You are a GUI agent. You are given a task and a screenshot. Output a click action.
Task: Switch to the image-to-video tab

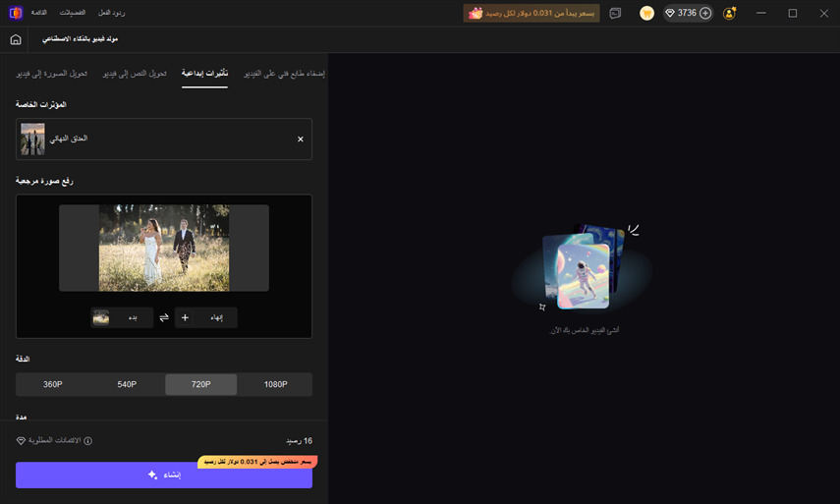[x=51, y=74]
